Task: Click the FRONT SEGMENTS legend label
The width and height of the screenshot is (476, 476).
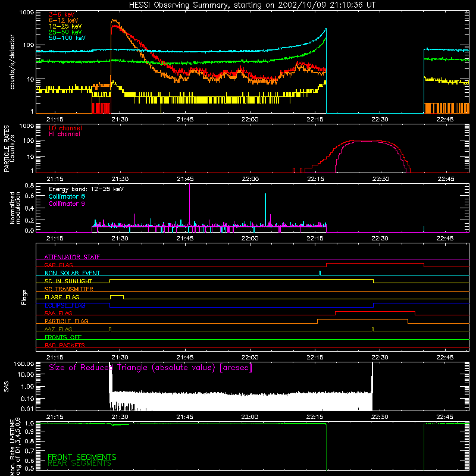Action: (82, 457)
